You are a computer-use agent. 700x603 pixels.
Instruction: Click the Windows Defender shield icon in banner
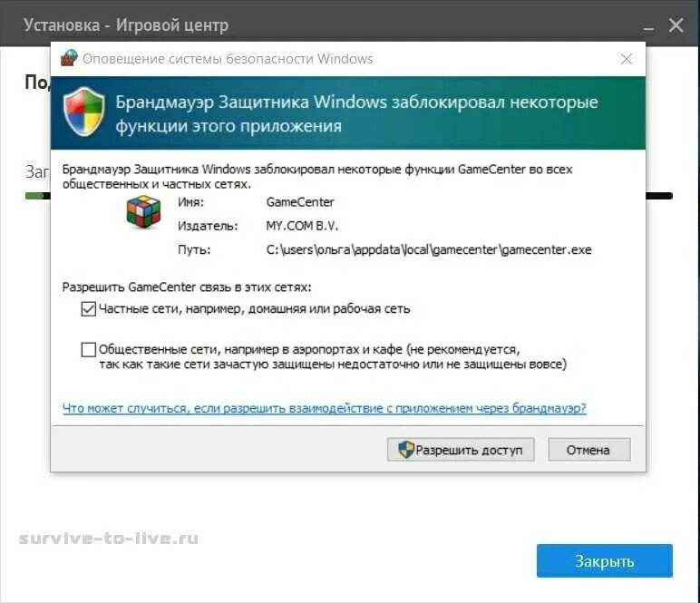click(84, 112)
